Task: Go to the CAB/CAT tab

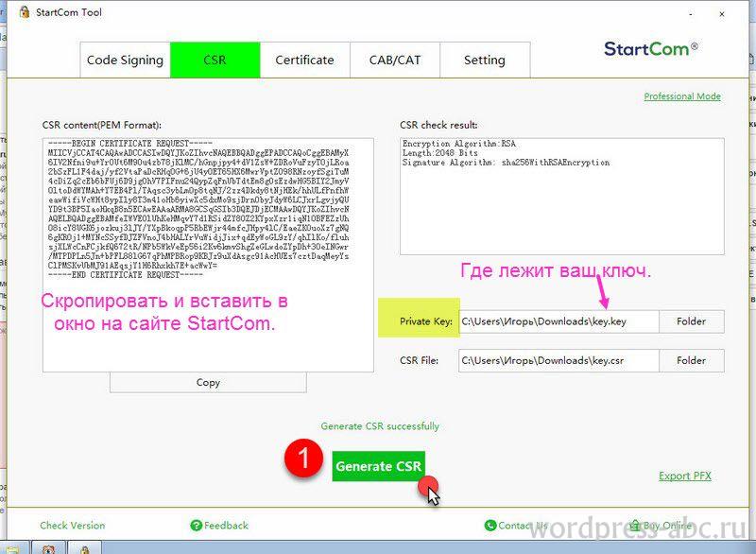Action: [x=395, y=61]
